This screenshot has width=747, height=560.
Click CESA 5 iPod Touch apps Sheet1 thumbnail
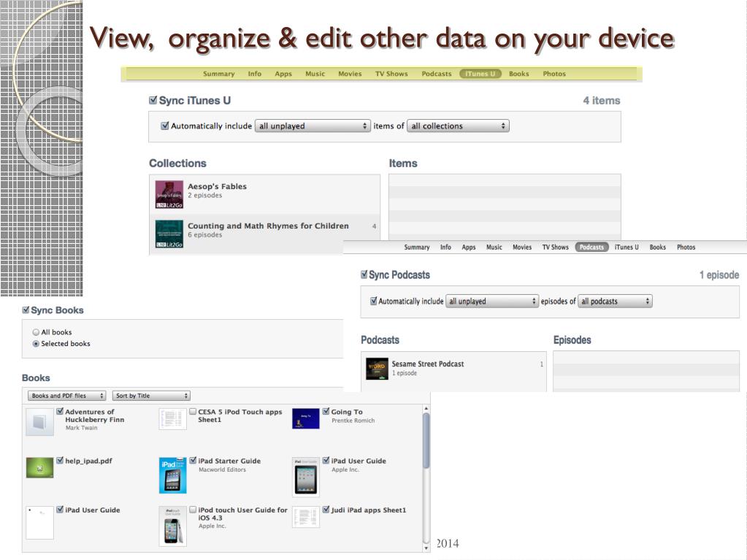pyautogui.click(x=172, y=419)
